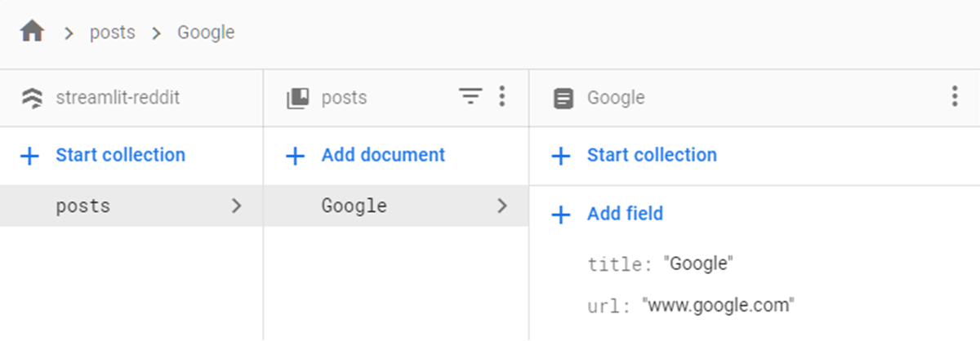This screenshot has height=341, width=980.
Task: Click the posts collection icon
Action: [x=297, y=99]
